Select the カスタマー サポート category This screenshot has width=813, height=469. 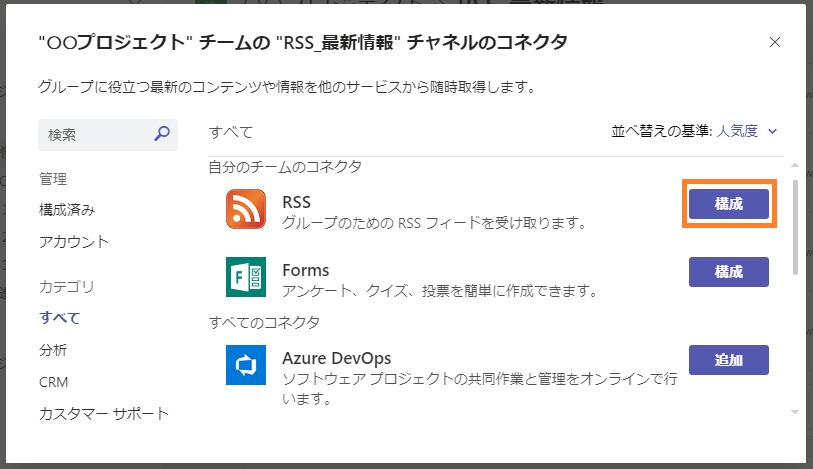[x=104, y=414]
